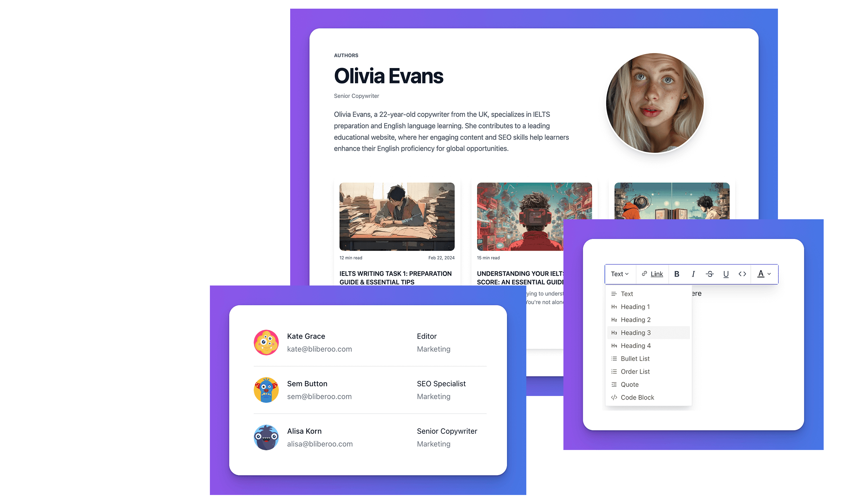Click the Bold formatting icon

click(x=676, y=274)
